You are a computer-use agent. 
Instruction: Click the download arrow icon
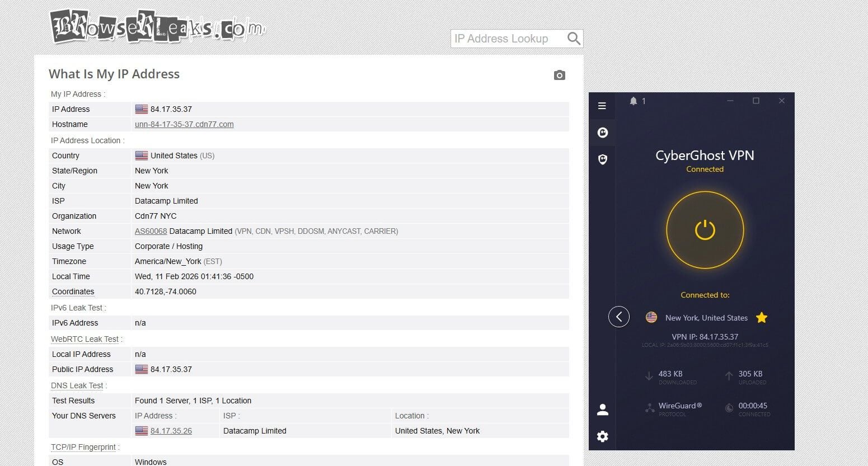pos(649,376)
